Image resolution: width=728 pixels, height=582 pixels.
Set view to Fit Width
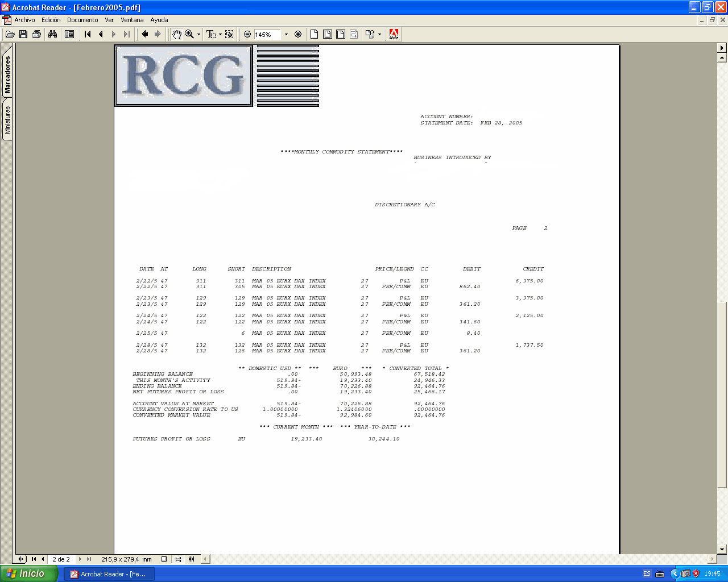point(341,34)
